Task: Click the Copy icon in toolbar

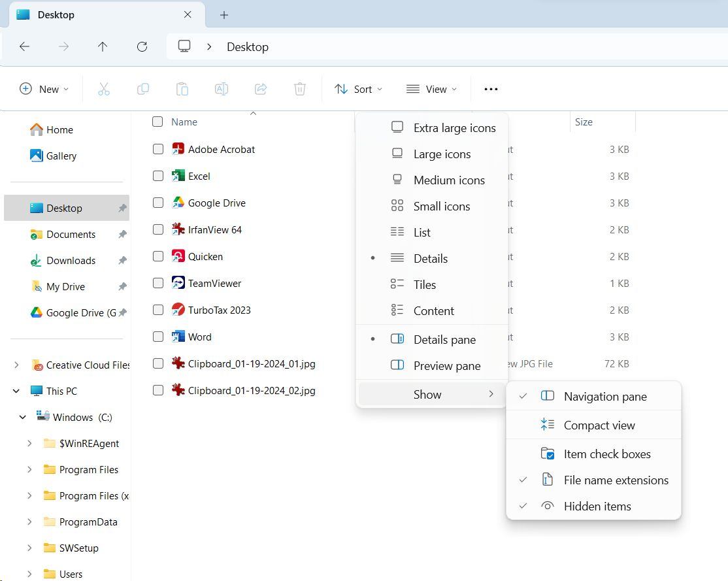Action: (143, 89)
